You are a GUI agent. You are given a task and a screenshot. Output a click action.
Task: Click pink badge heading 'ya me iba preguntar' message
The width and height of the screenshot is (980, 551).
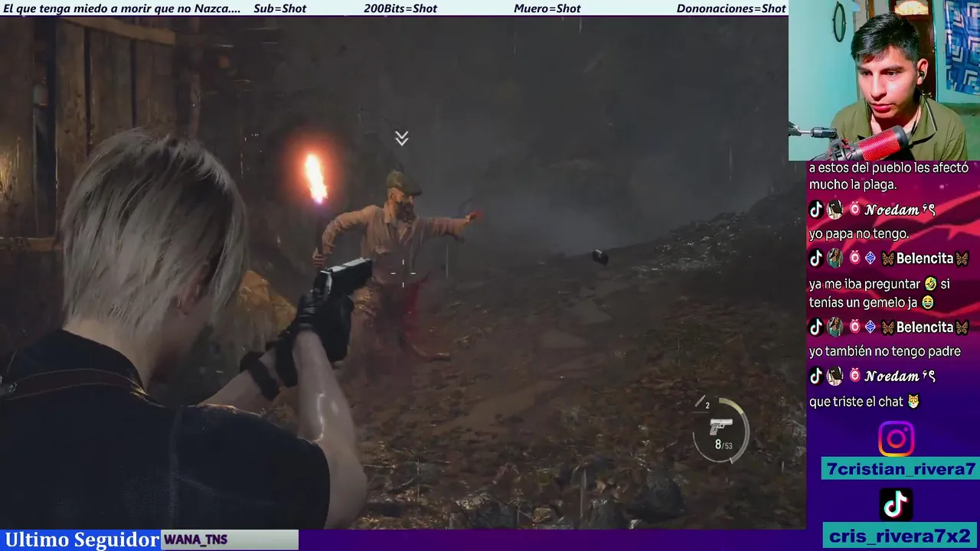[x=854, y=259]
